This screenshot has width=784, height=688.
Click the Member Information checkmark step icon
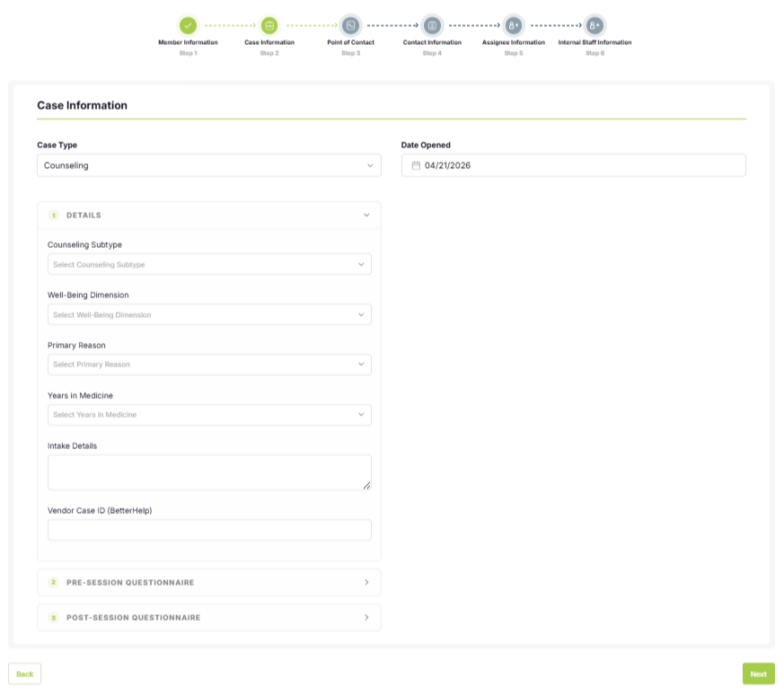coord(188,25)
